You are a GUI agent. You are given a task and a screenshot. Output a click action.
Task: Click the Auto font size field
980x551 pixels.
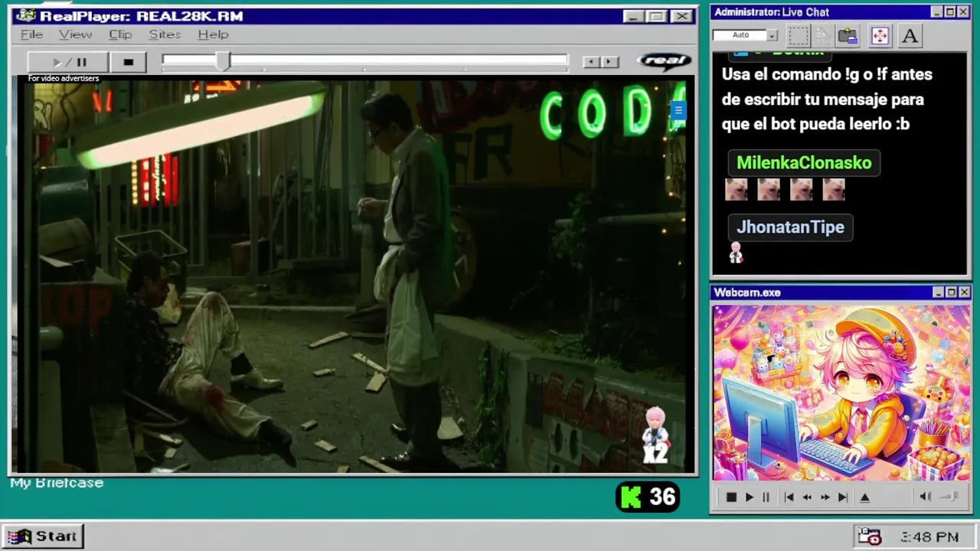(x=740, y=35)
